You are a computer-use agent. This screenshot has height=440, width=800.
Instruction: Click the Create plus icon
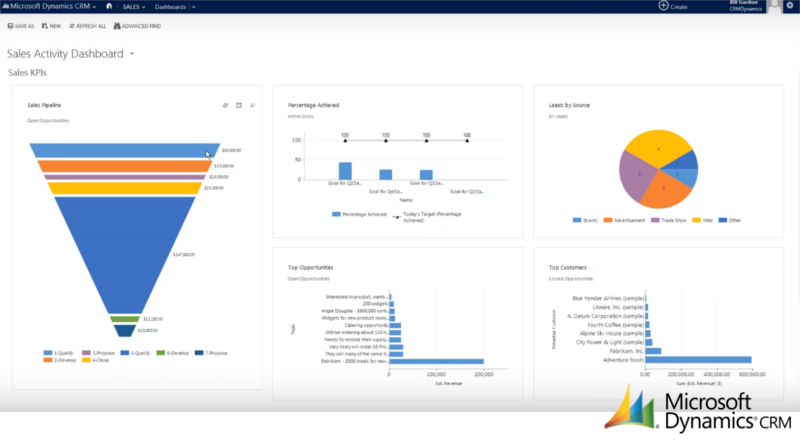click(x=664, y=6)
